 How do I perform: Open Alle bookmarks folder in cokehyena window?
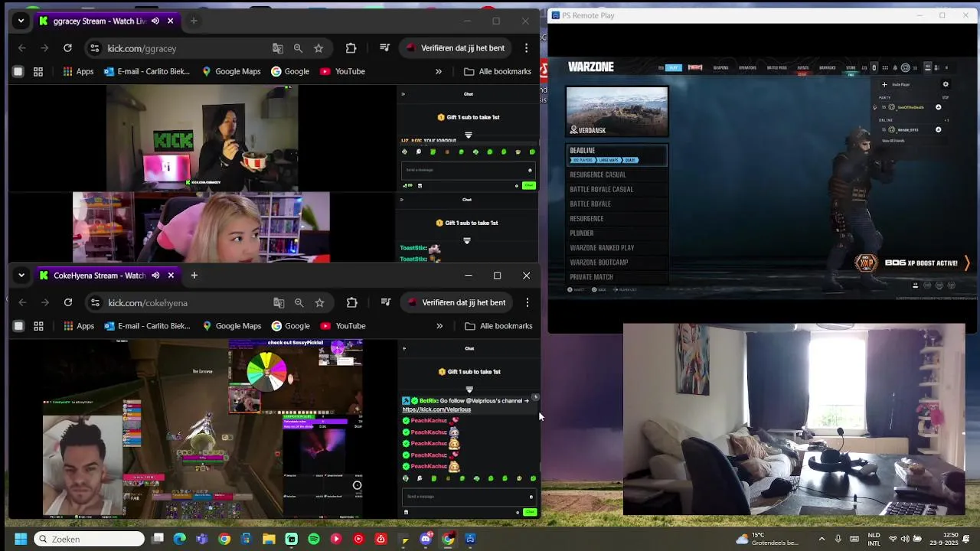point(498,326)
